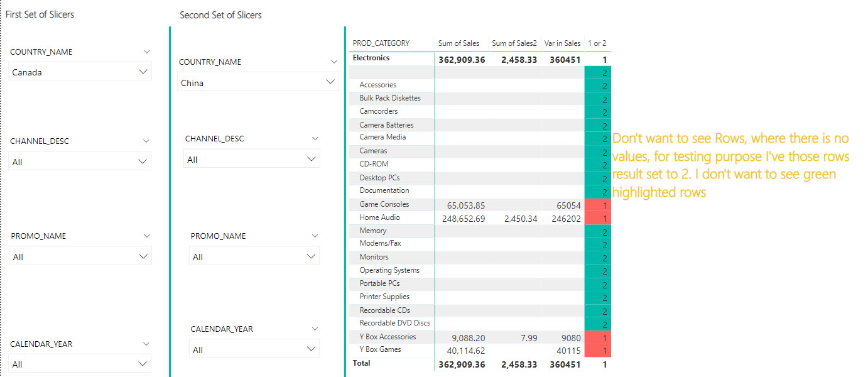Viewport: 868px width, 377px height.
Task: Click header chevron of first-set PROMO_NAME slicer
Action: [147, 236]
